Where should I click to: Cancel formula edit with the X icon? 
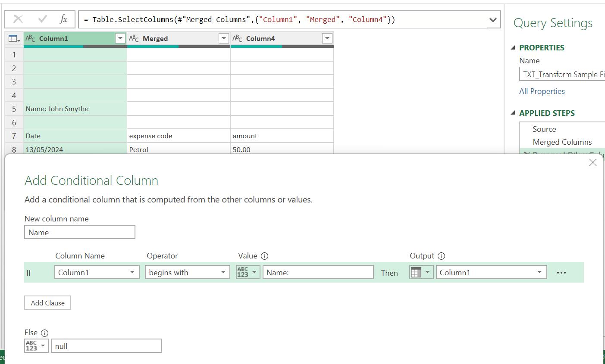18,19
